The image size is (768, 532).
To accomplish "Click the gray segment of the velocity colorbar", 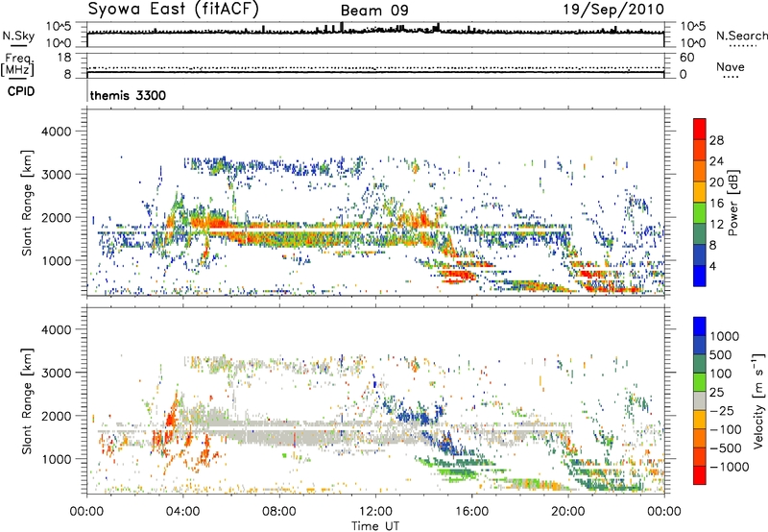I will pos(700,401).
